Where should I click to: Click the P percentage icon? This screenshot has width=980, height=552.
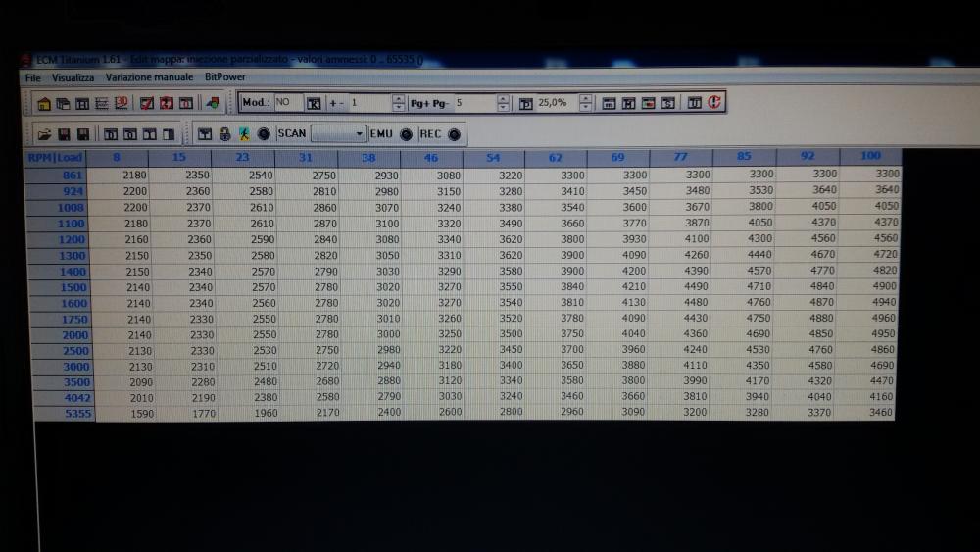(525, 103)
